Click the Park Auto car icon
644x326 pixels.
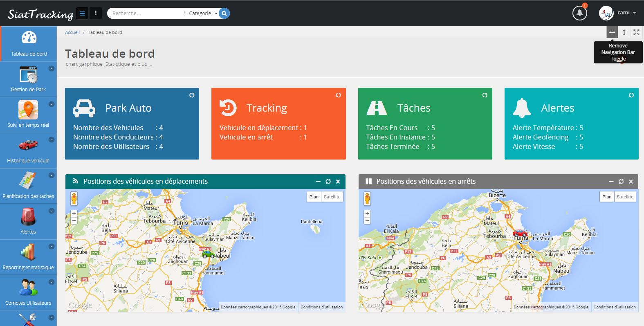pos(84,108)
